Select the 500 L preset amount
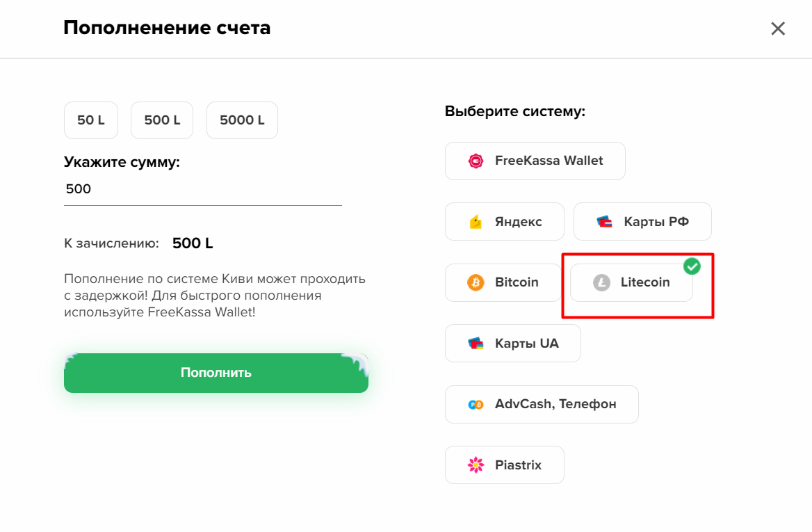Screen dimensions: 812x532 (x=162, y=120)
